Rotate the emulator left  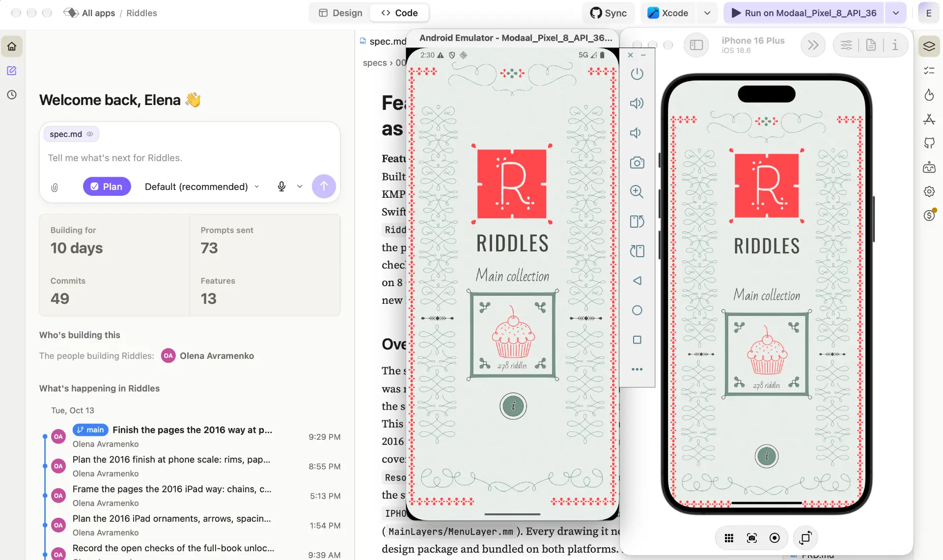coord(637,221)
